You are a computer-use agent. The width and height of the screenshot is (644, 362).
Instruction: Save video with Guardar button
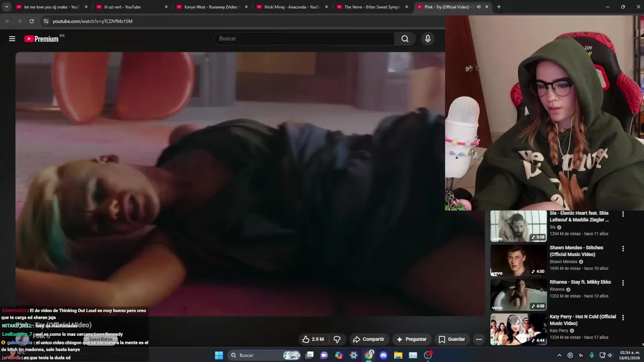pos(452,339)
